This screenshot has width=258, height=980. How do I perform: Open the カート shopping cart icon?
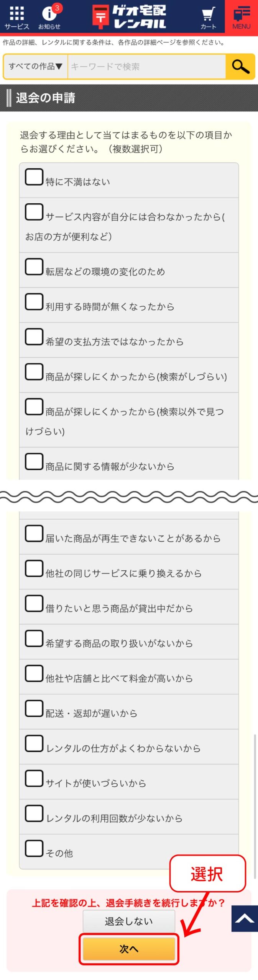pos(208,17)
